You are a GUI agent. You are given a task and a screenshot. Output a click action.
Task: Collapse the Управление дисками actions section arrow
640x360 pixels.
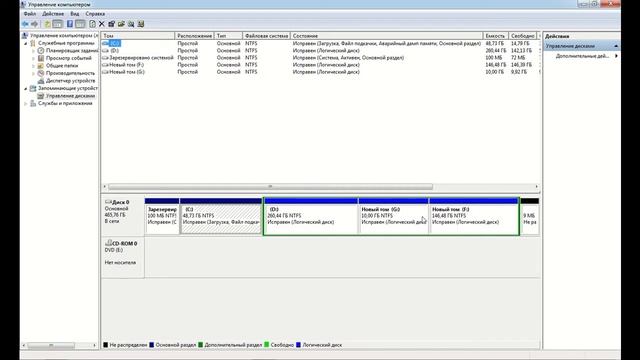click(616, 46)
